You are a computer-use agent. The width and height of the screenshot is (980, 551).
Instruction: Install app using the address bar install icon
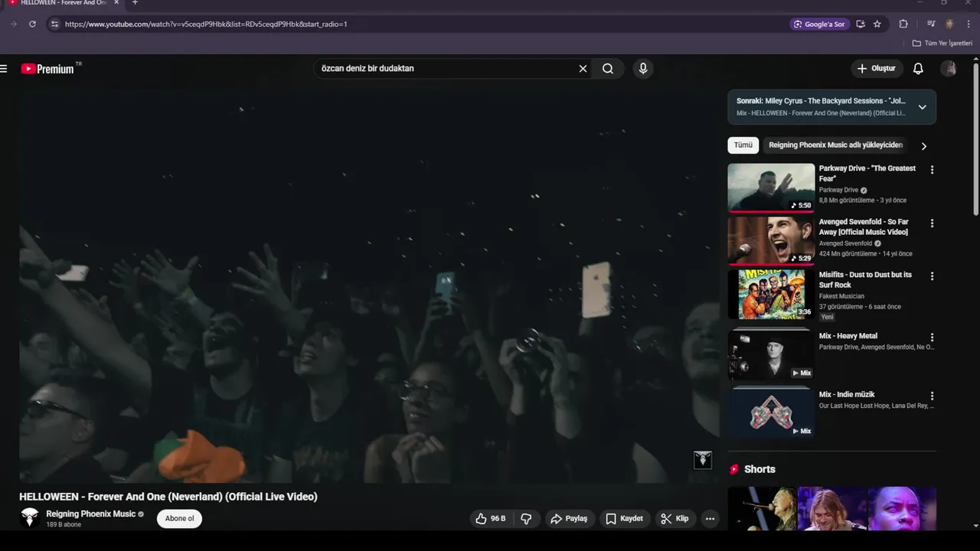pyautogui.click(x=861, y=24)
